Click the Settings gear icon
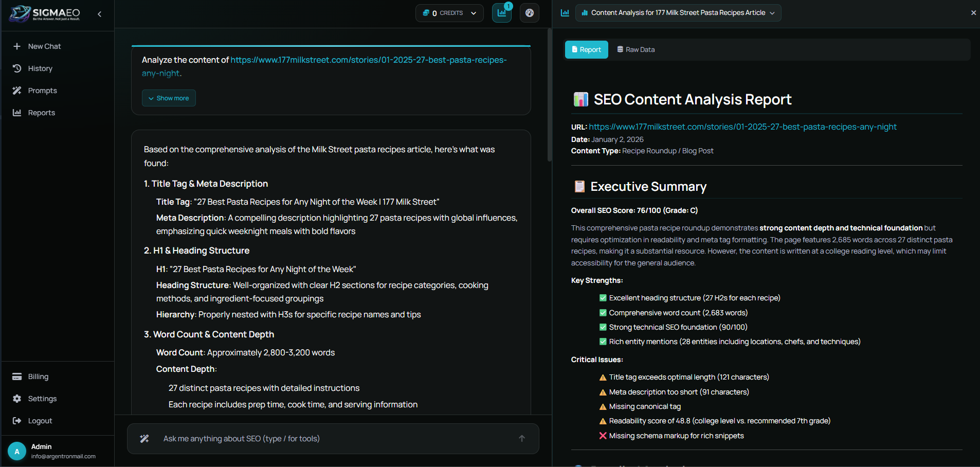 [17, 399]
